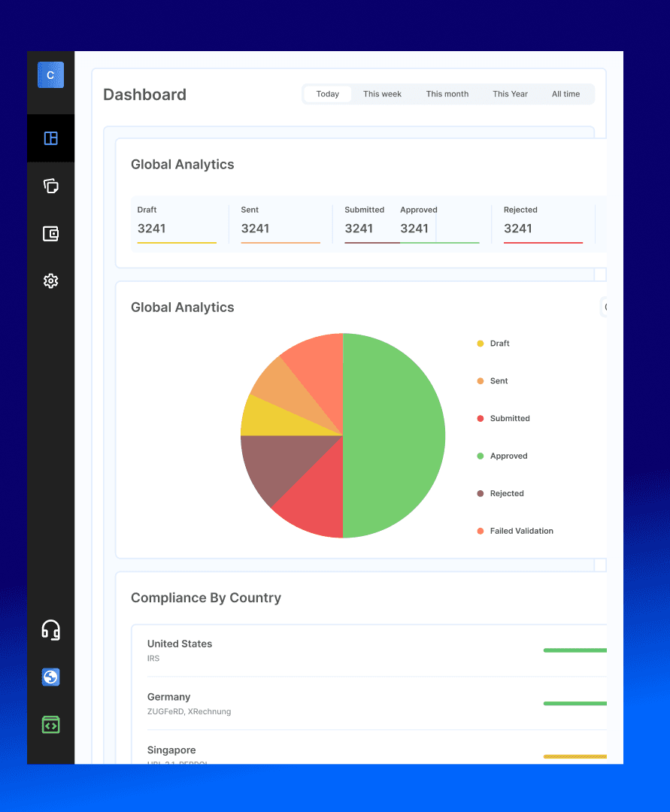Toggle the Approved legend entry
Viewport: 670px width, 812px height.
(508, 456)
